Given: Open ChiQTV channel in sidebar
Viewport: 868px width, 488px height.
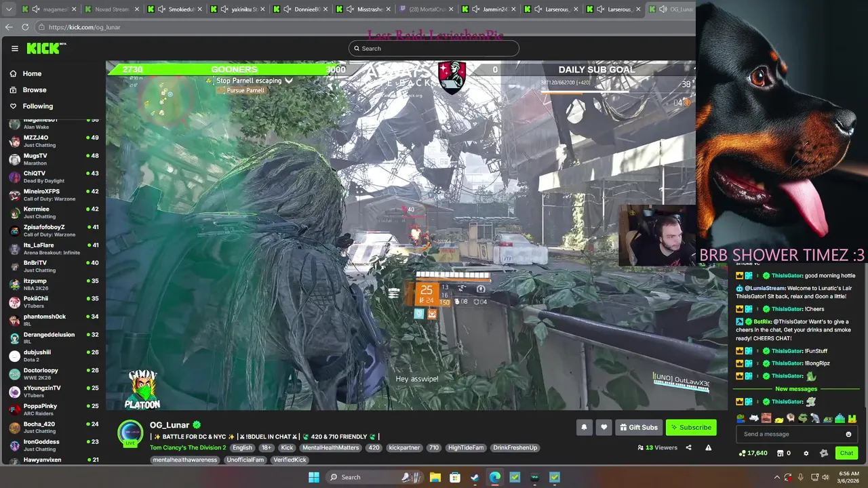Looking at the screenshot, I should pos(53,177).
